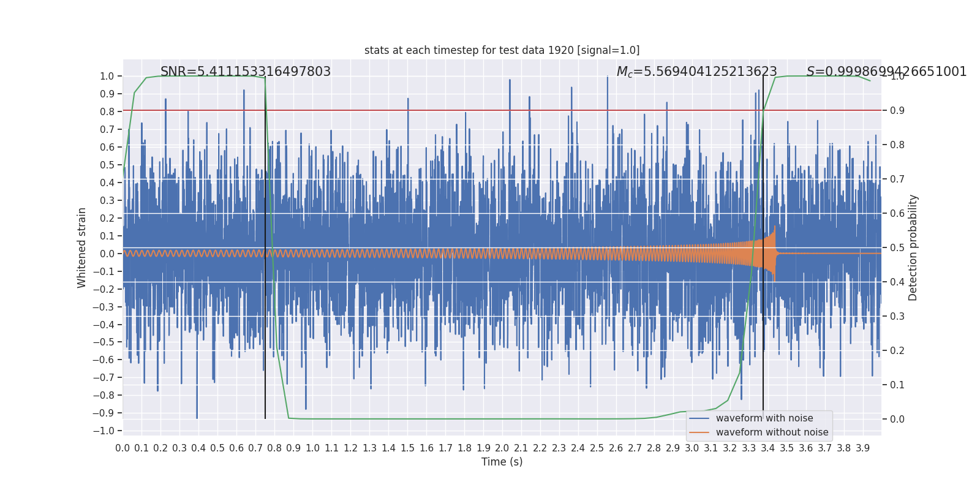Click the Mc chirp mass annotation
Screen dimensions: 980x490
696,72
